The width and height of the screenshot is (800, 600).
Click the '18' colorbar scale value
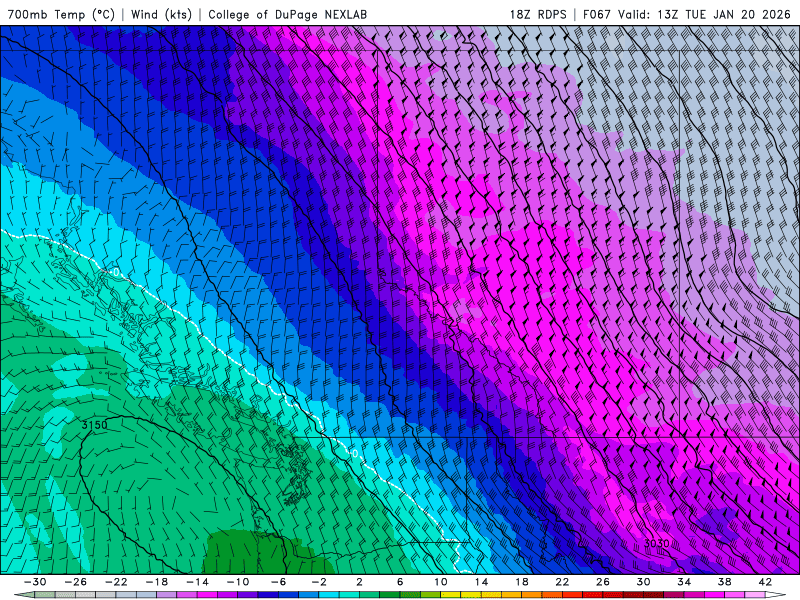pyautogui.click(x=522, y=582)
